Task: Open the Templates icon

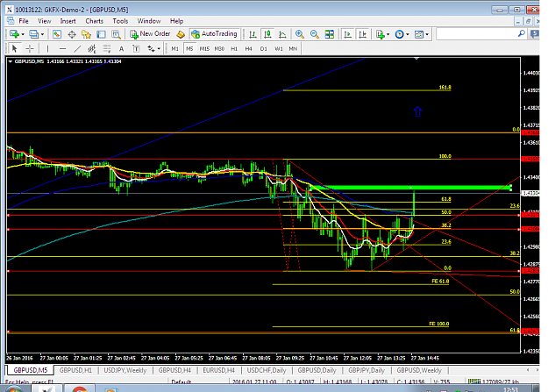Action: [x=419, y=34]
